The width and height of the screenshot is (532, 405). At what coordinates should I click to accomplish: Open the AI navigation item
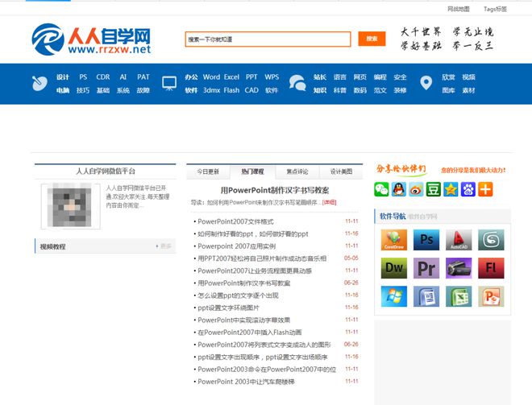coord(123,77)
